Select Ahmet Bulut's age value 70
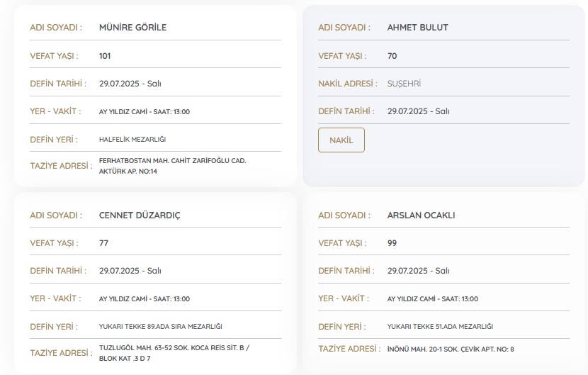The height and width of the screenshot is (375, 588). 392,56
